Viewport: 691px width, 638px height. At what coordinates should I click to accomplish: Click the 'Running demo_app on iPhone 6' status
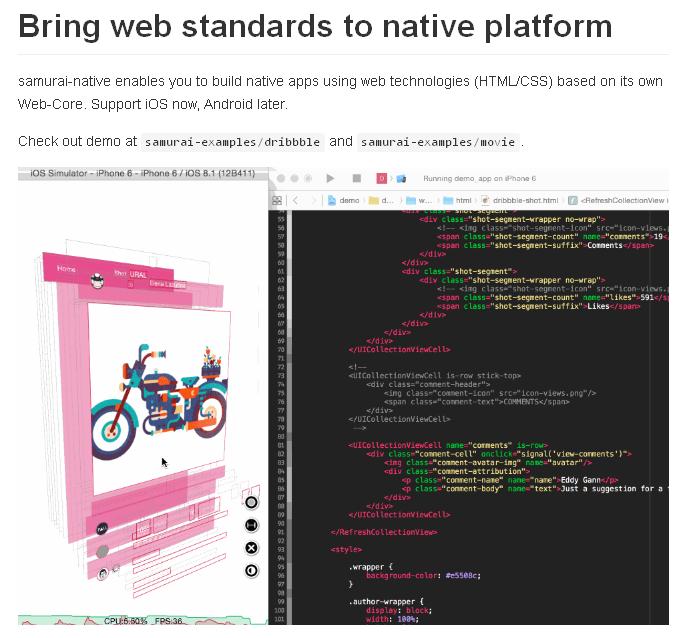[479, 178]
